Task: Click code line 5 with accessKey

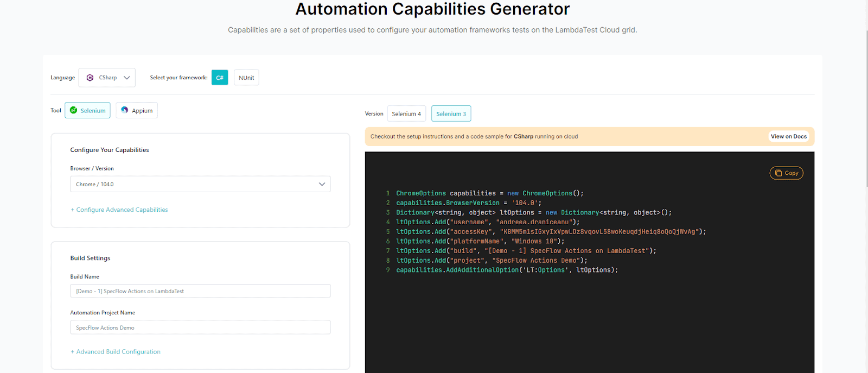Action: click(x=551, y=232)
